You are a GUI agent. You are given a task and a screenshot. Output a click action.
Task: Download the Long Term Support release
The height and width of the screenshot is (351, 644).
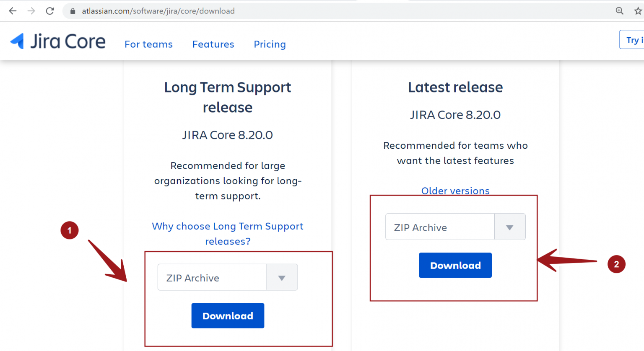point(228,315)
